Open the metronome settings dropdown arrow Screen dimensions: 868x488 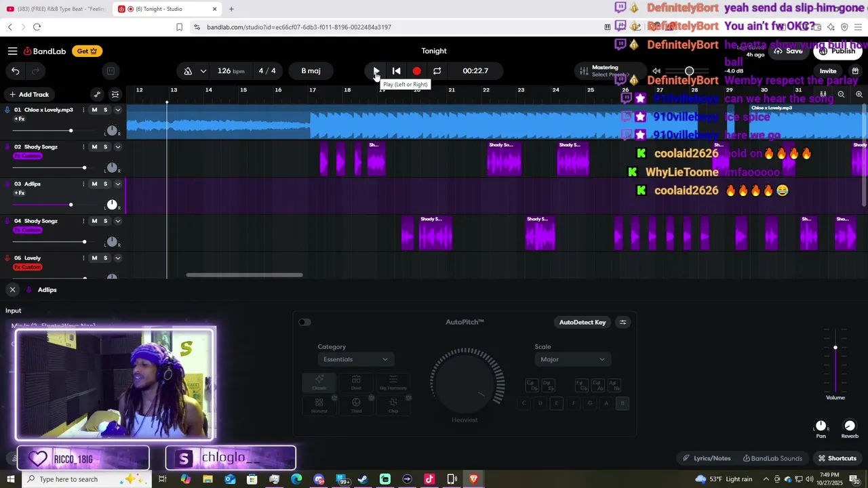(203, 71)
